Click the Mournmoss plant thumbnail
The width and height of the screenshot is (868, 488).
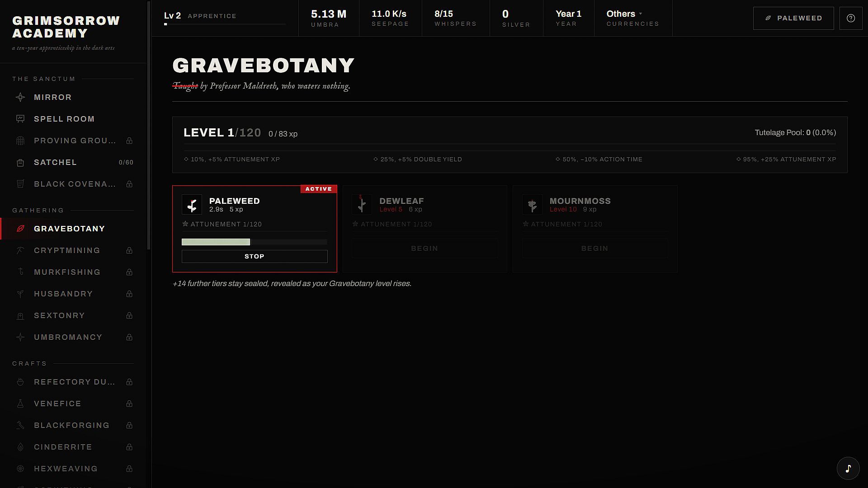(532, 204)
